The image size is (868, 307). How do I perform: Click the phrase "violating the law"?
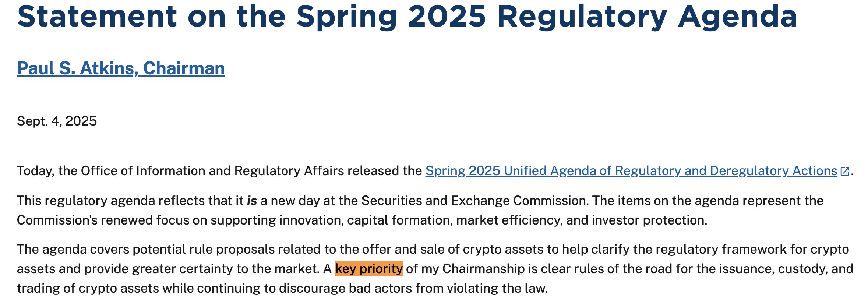(497, 288)
